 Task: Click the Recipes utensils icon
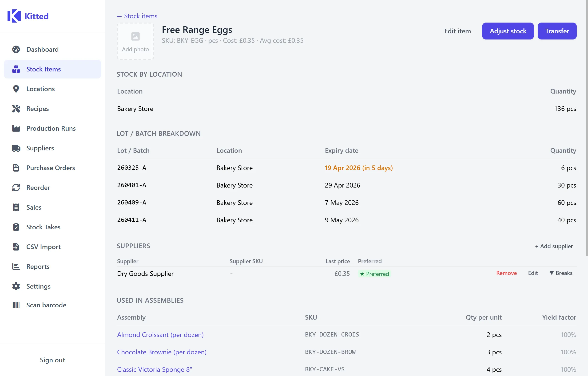(16, 108)
